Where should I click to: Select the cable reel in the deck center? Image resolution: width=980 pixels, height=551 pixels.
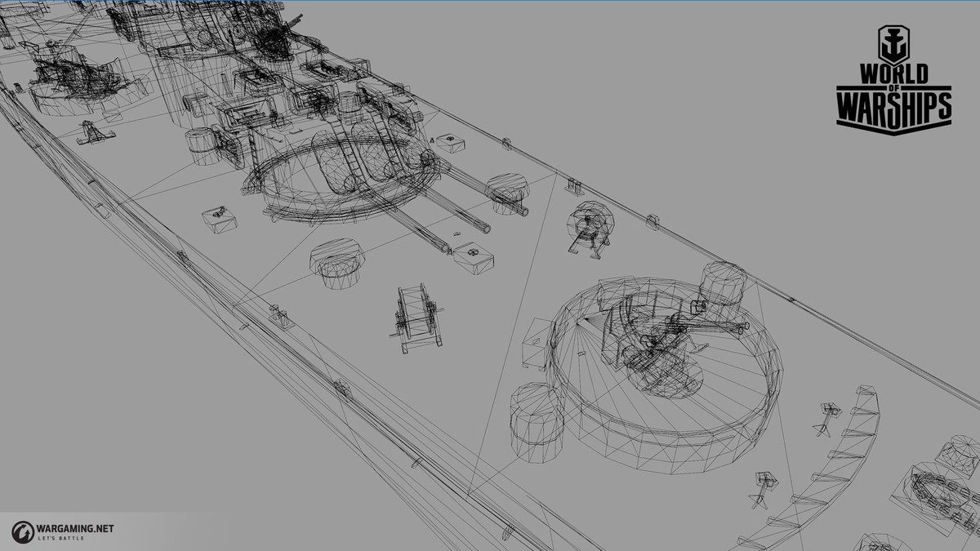pos(416,317)
